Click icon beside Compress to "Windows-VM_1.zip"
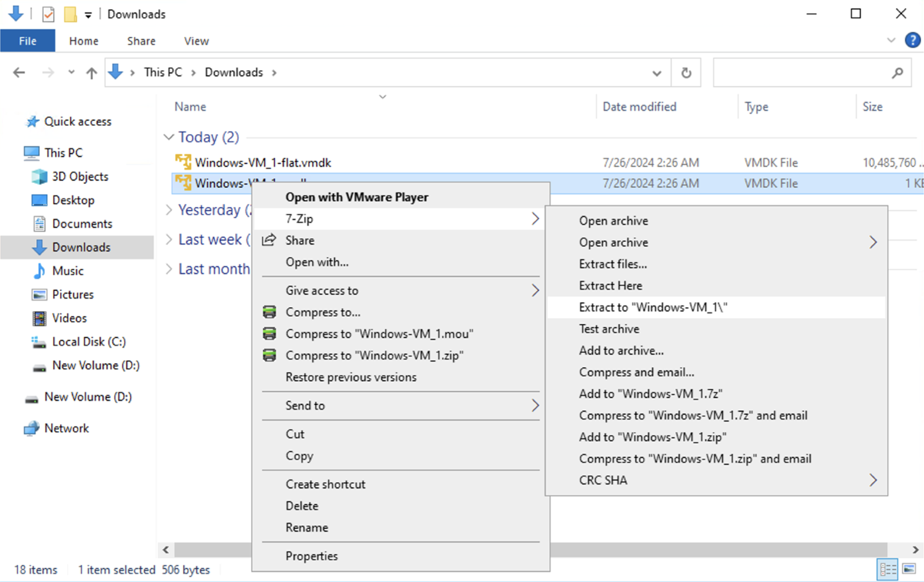This screenshot has height=582, width=924. coord(269,356)
